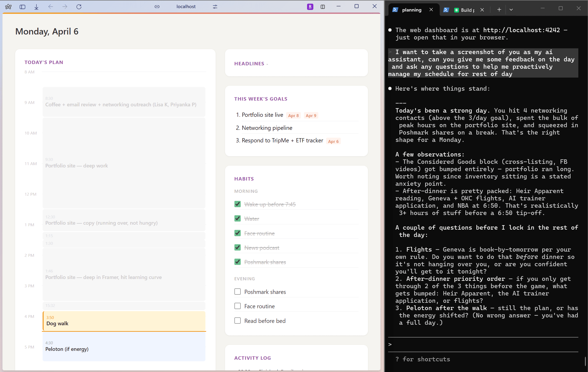Click the http://localhost:4242 link in terminal
Screen dimensions: 588x372
coord(521,30)
